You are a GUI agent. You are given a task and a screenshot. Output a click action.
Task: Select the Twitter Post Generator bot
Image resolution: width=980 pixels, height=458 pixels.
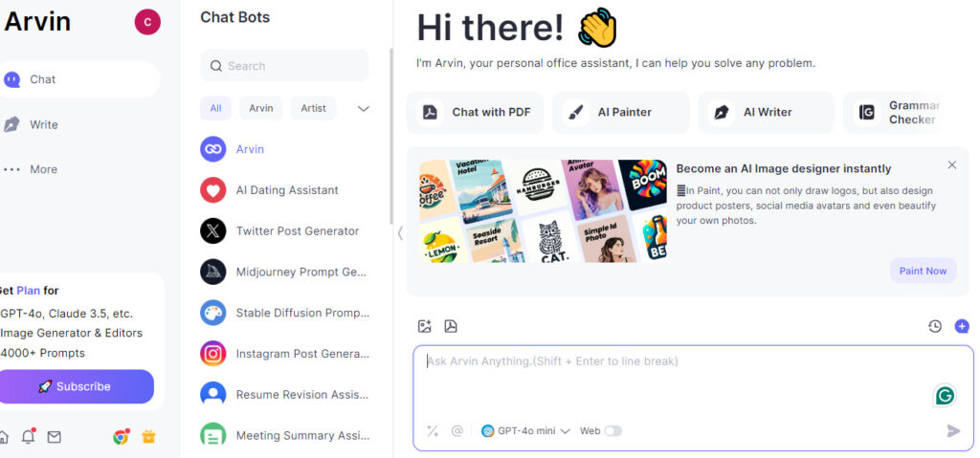point(285,231)
